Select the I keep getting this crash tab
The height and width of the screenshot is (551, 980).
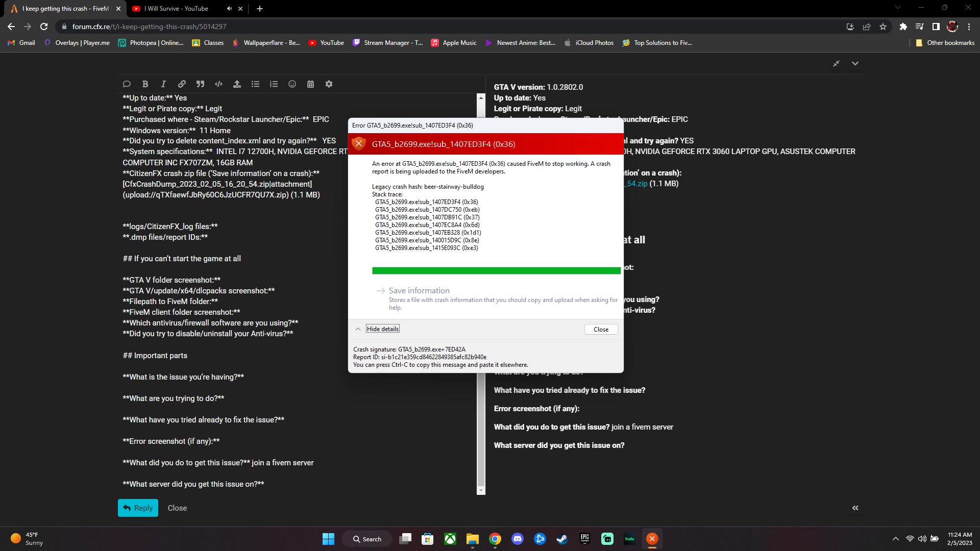click(x=65, y=9)
